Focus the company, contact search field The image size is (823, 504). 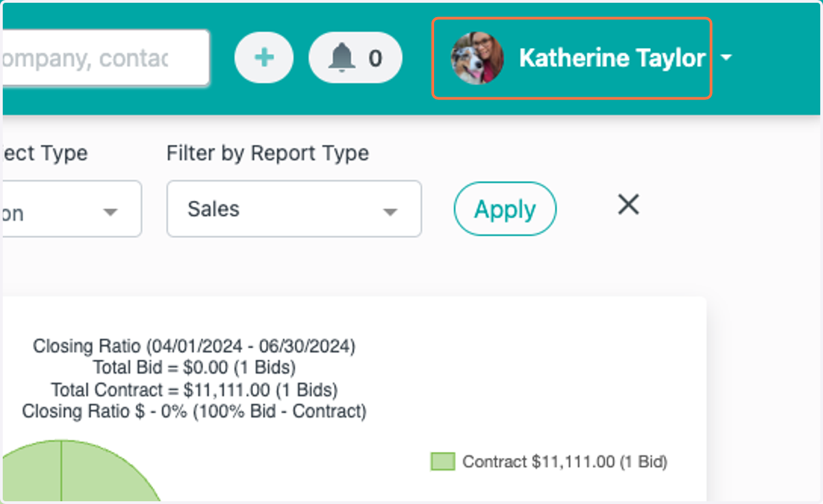point(106,58)
